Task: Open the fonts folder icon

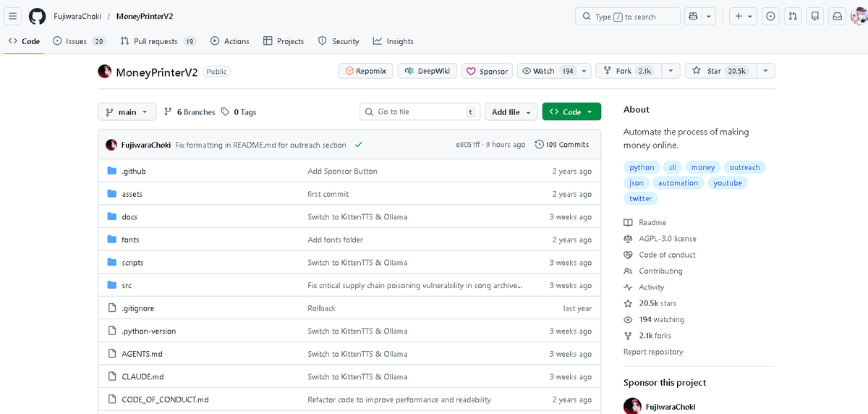Action: 112,240
